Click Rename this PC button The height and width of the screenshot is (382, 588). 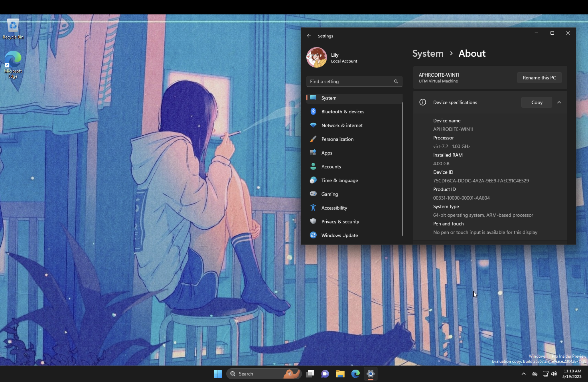(x=539, y=78)
